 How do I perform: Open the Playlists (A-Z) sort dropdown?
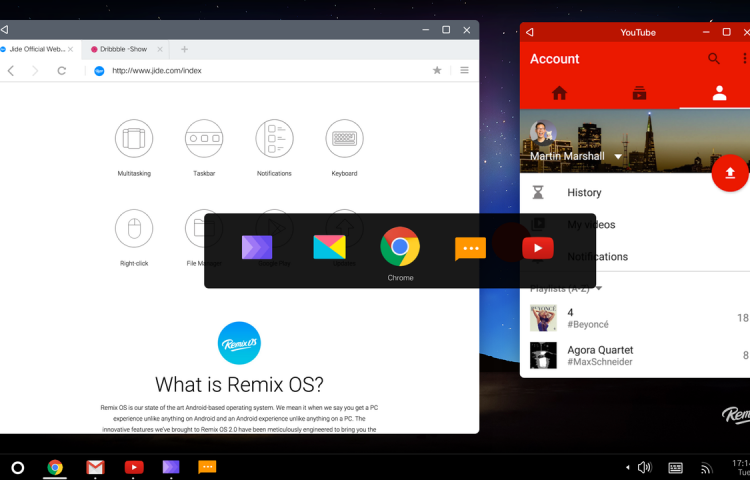(599, 288)
